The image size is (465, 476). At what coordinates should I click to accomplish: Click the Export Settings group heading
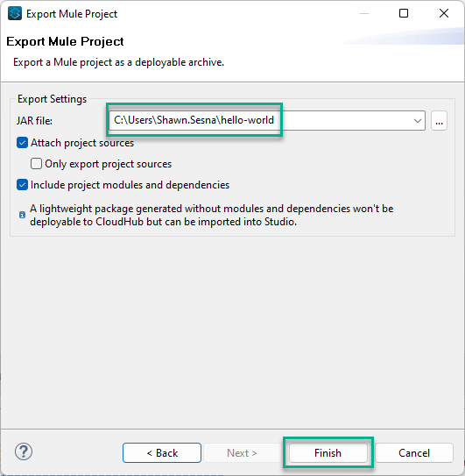pyautogui.click(x=52, y=99)
